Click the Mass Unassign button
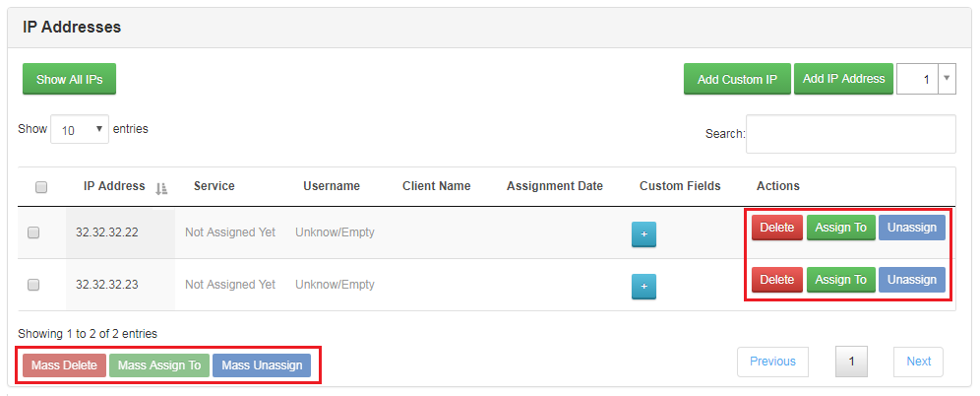The height and width of the screenshot is (396, 980). [262, 365]
